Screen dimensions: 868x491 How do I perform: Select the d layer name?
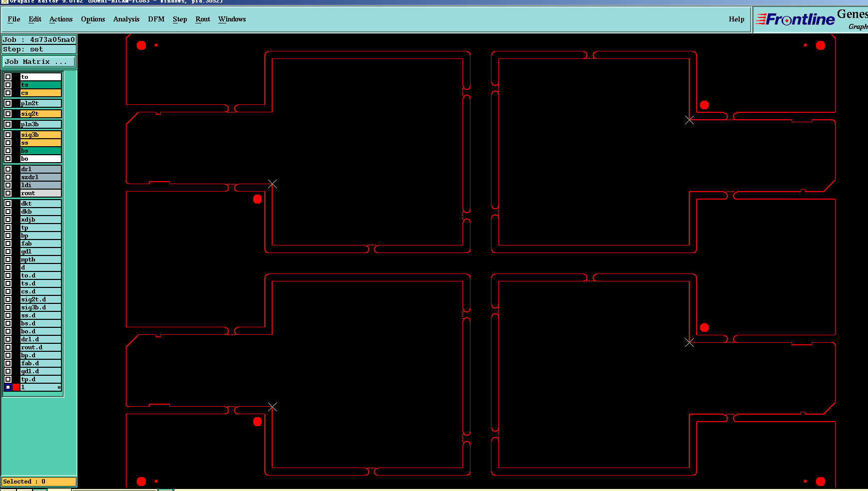[40, 267]
